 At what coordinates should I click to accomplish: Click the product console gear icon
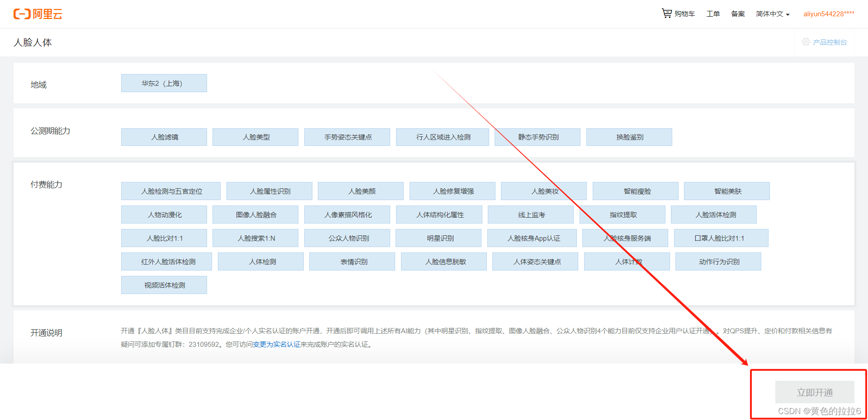806,42
